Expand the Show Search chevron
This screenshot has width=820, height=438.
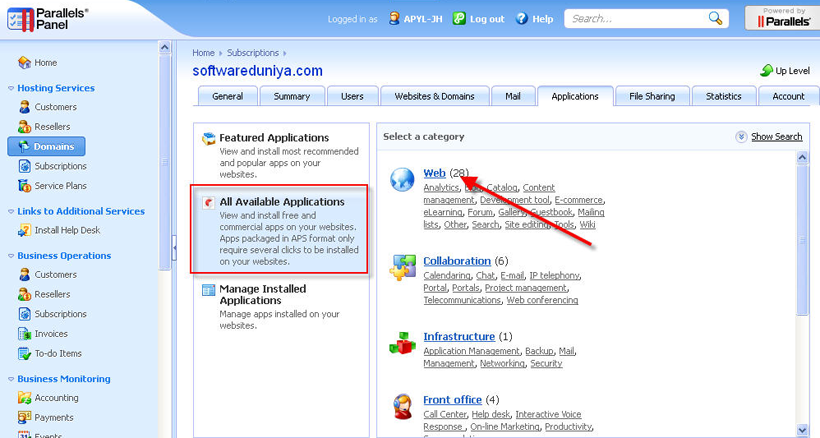[741, 137]
